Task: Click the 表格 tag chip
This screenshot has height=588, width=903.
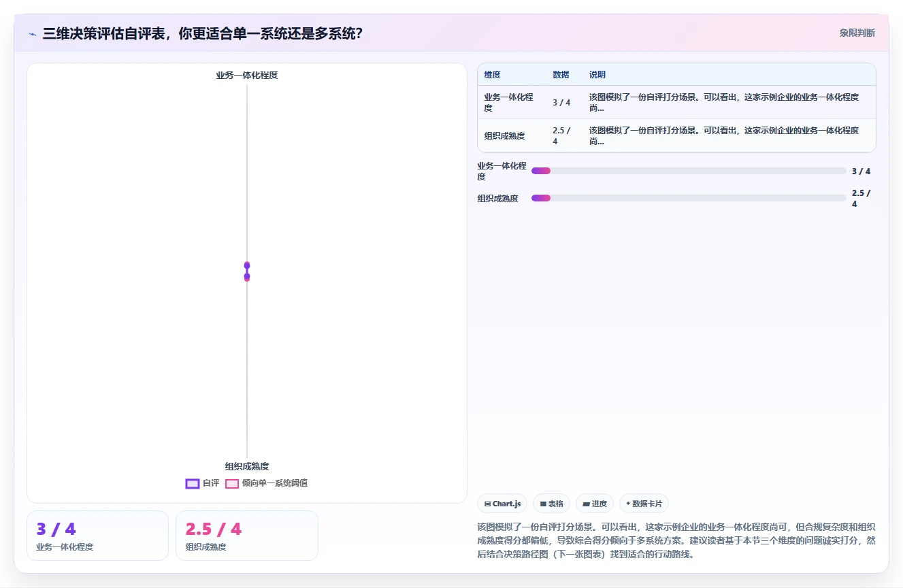Action: pos(551,504)
